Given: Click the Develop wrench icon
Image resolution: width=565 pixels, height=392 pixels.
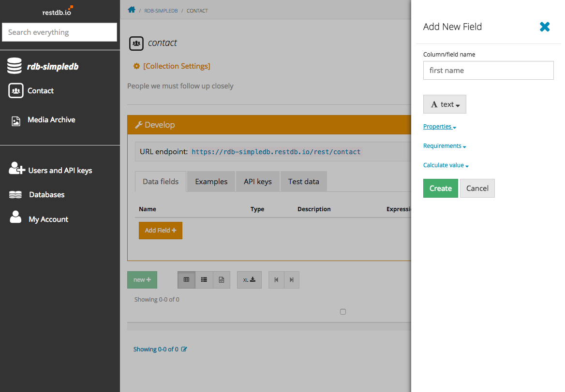Looking at the screenshot, I should coord(139,125).
